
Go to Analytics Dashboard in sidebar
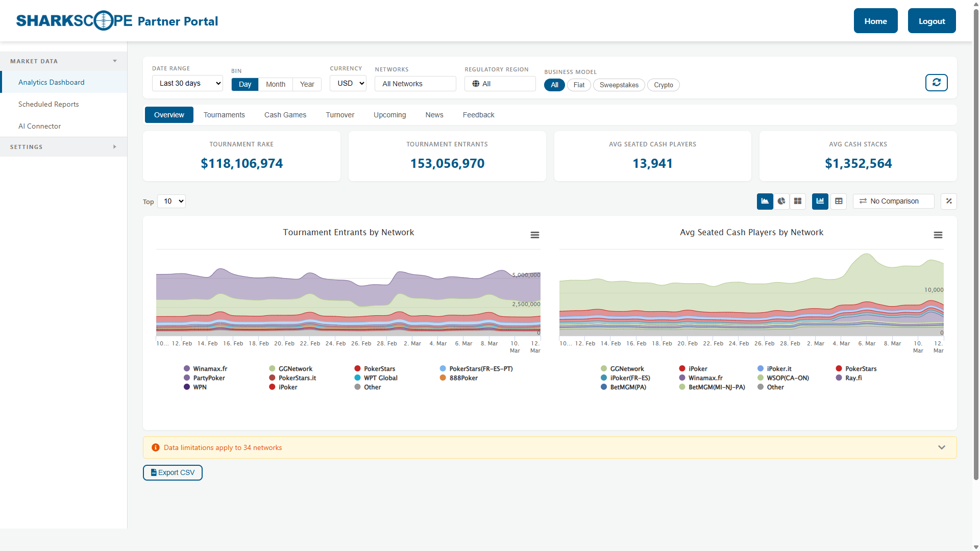click(x=63, y=82)
